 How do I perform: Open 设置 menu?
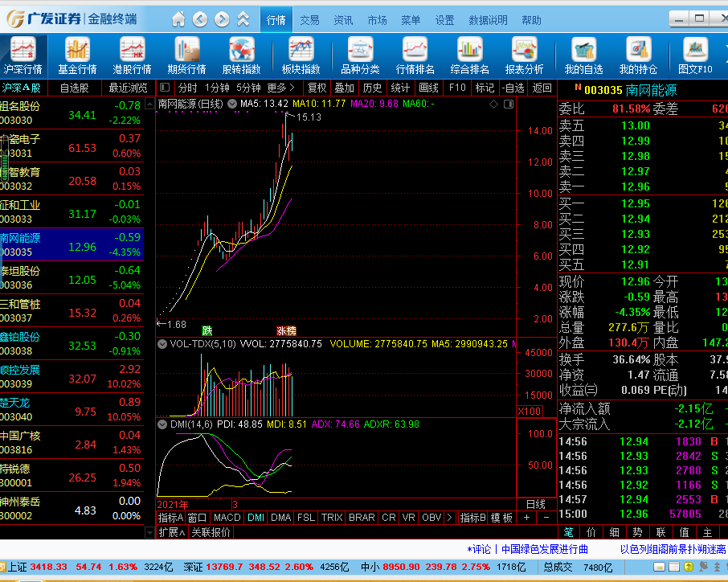coord(445,20)
